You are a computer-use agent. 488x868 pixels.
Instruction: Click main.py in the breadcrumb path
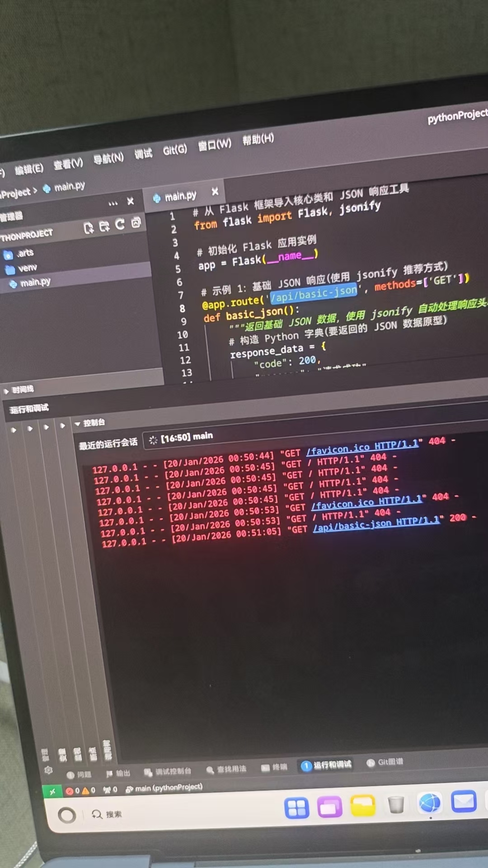click(x=64, y=187)
